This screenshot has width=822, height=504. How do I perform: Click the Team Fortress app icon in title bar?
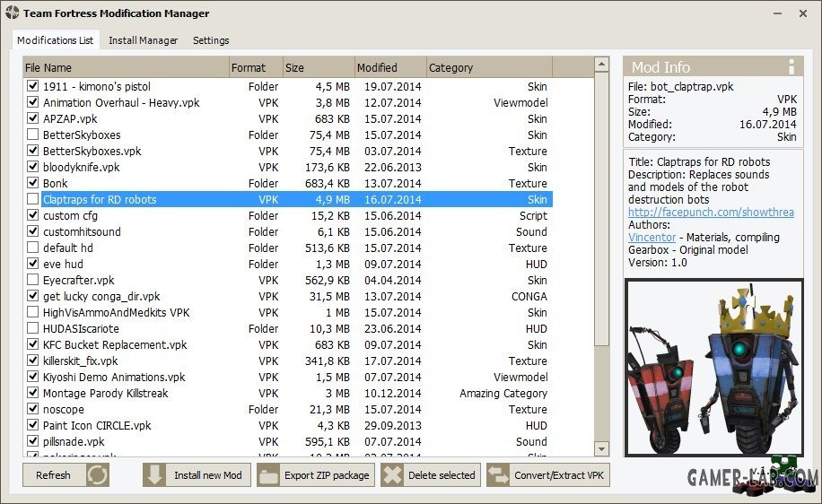(x=12, y=13)
